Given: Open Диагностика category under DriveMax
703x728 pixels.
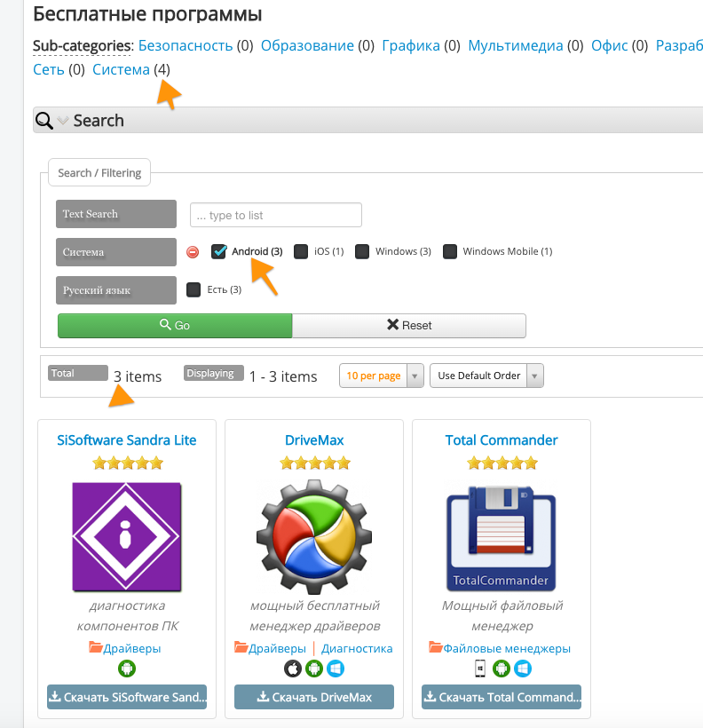Looking at the screenshot, I should pos(357,649).
